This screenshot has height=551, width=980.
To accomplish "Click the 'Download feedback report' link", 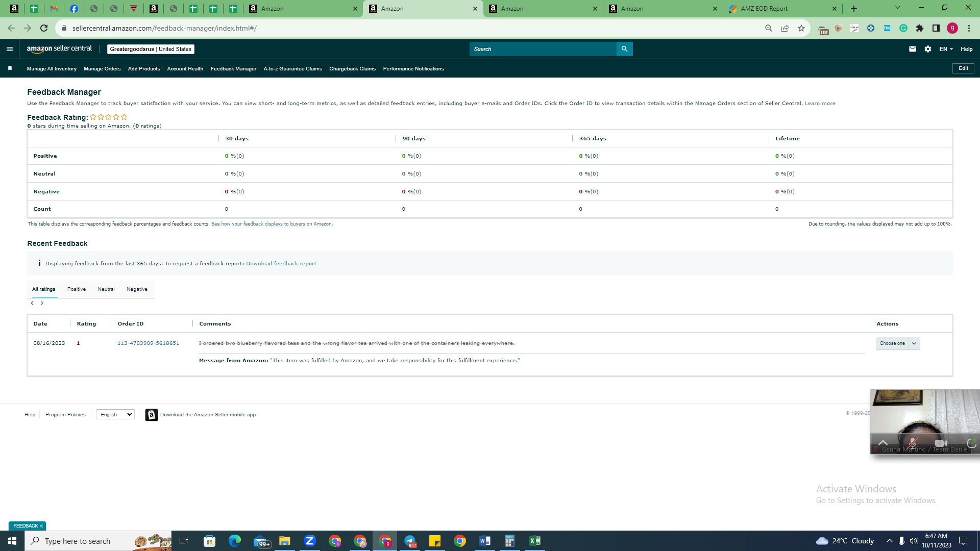I will 281,264.
